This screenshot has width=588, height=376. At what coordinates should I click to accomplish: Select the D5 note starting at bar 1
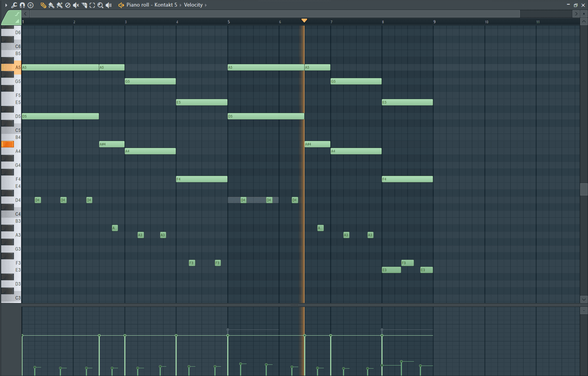60,116
